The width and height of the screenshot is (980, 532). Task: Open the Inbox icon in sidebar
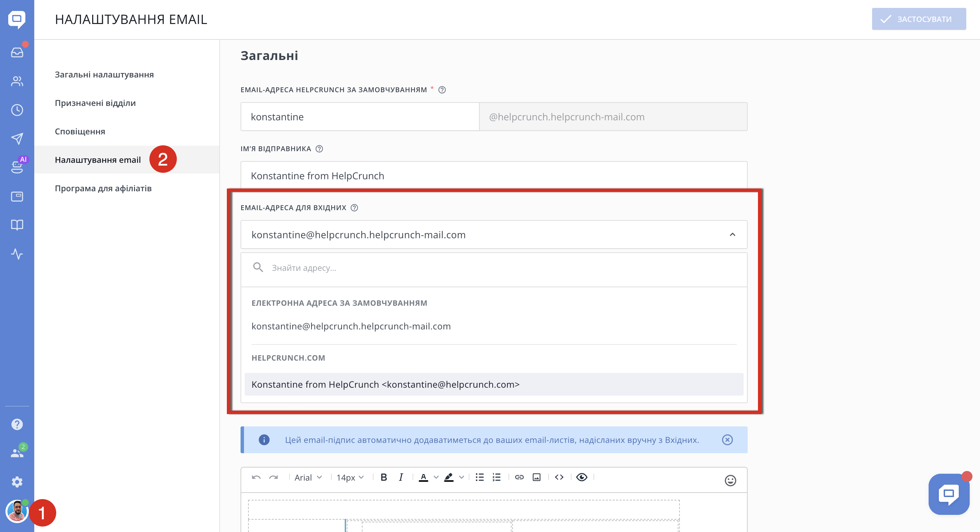pyautogui.click(x=17, y=52)
